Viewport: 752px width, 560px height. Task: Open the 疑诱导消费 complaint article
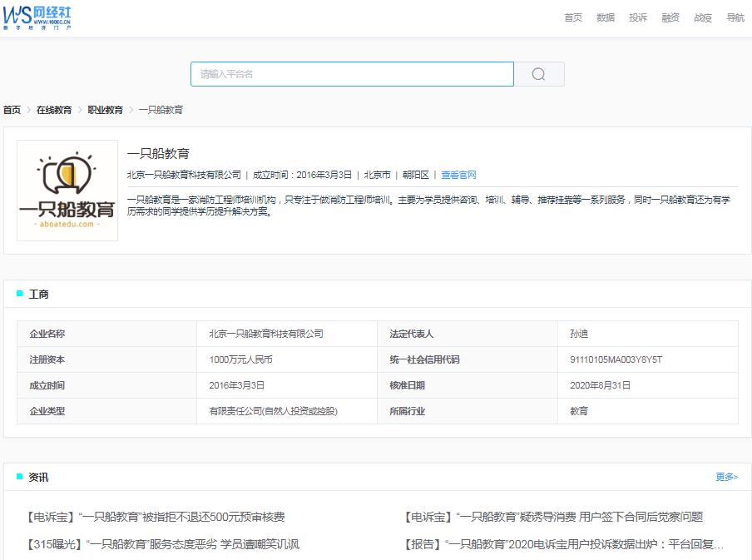[x=552, y=516]
